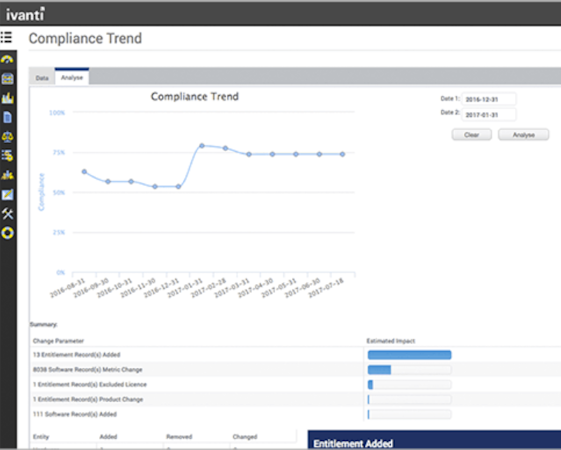Screen dimensions: 561x450
Task: Open the document page icon
Action: tap(8, 117)
